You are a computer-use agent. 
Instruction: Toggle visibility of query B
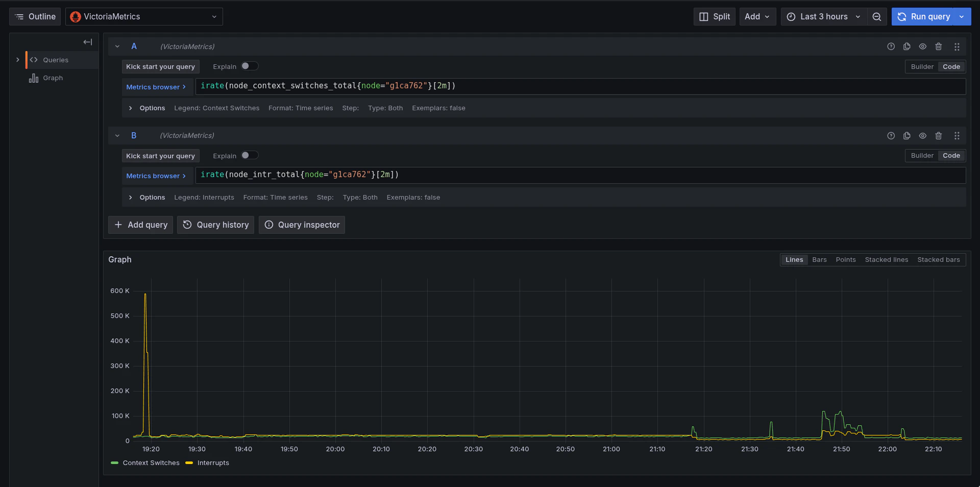tap(923, 136)
